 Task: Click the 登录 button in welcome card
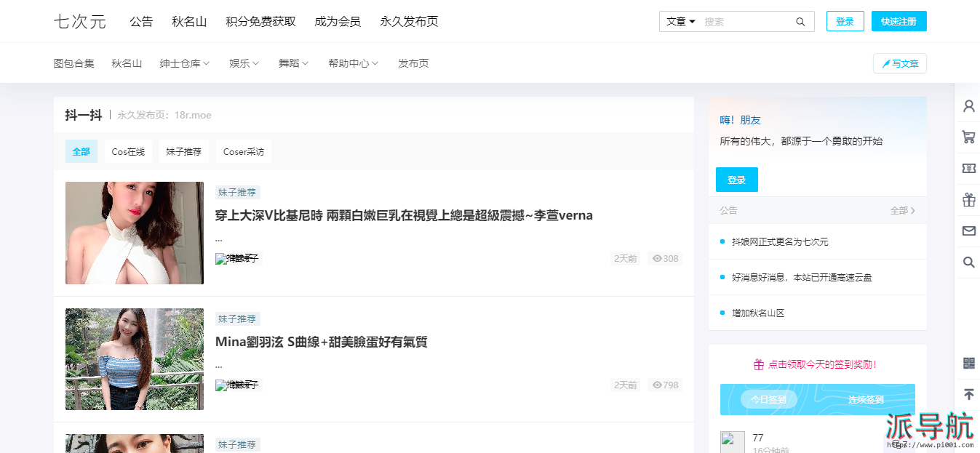tap(736, 180)
